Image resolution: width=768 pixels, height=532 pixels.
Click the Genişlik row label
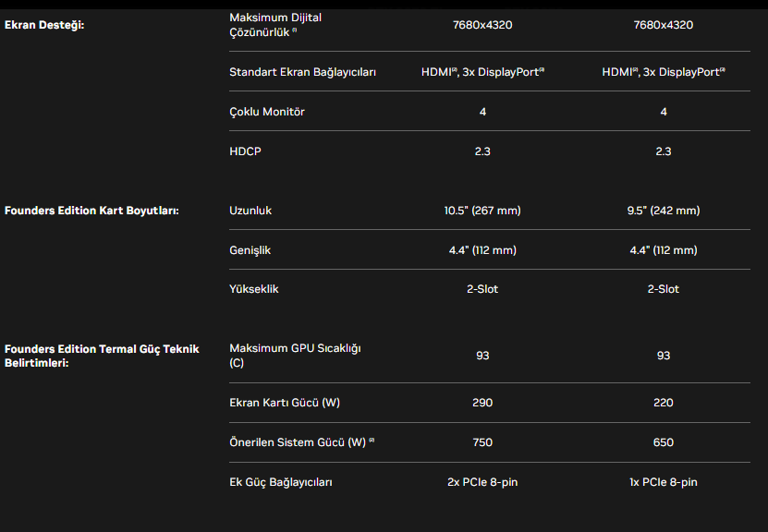(x=250, y=250)
